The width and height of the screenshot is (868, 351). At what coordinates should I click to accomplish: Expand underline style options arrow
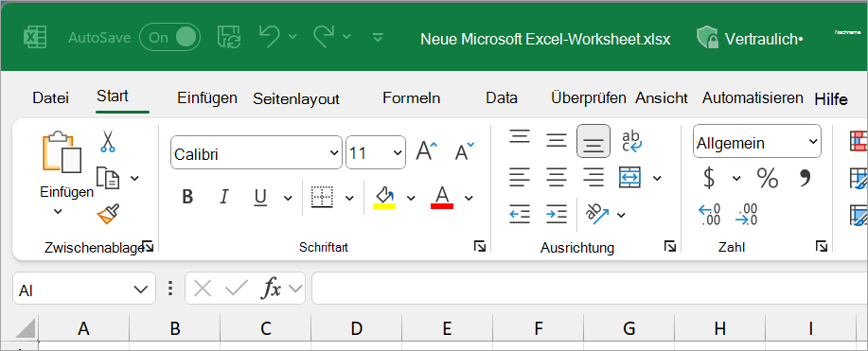pyautogui.click(x=288, y=198)
